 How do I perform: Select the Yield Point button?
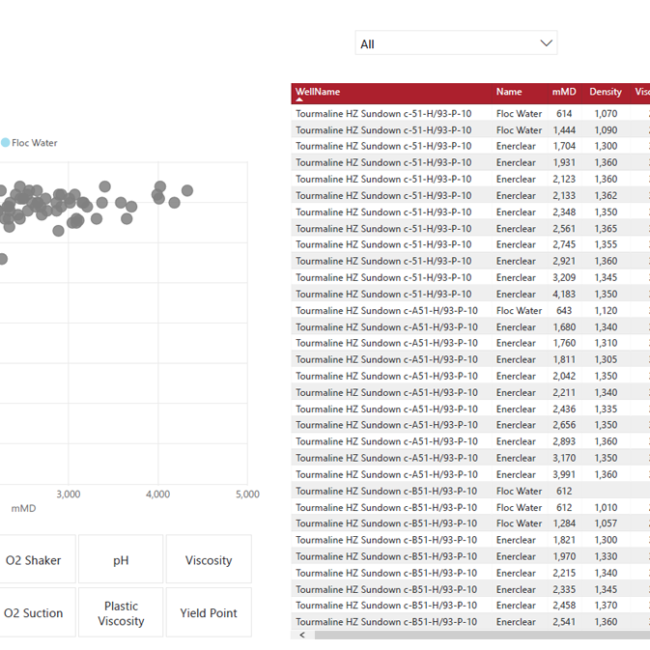pos(208,613)
